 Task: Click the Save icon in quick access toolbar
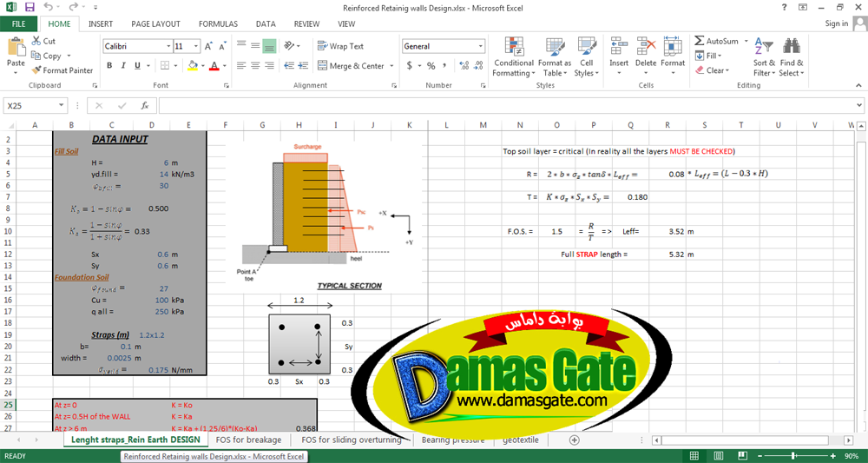30,7
